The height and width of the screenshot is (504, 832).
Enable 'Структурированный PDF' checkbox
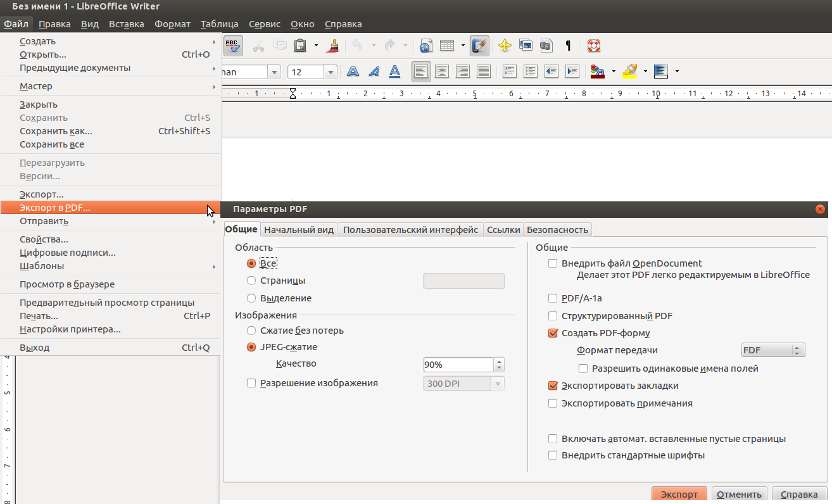click(553, 316)
